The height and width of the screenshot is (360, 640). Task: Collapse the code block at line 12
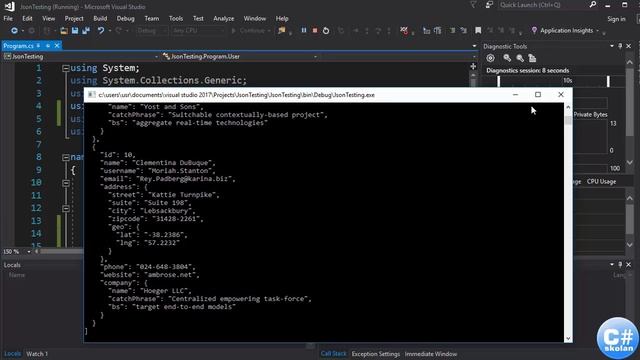(x=66, y=209)
